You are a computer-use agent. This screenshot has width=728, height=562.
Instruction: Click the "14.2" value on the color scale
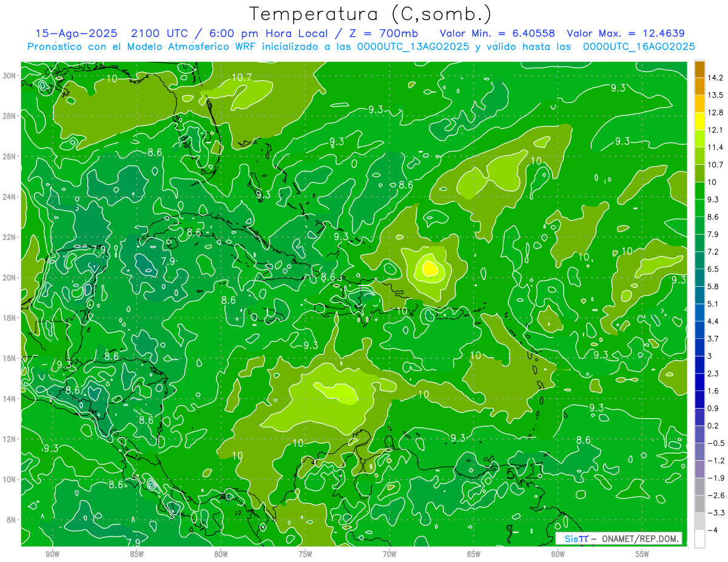coord(715,78)
